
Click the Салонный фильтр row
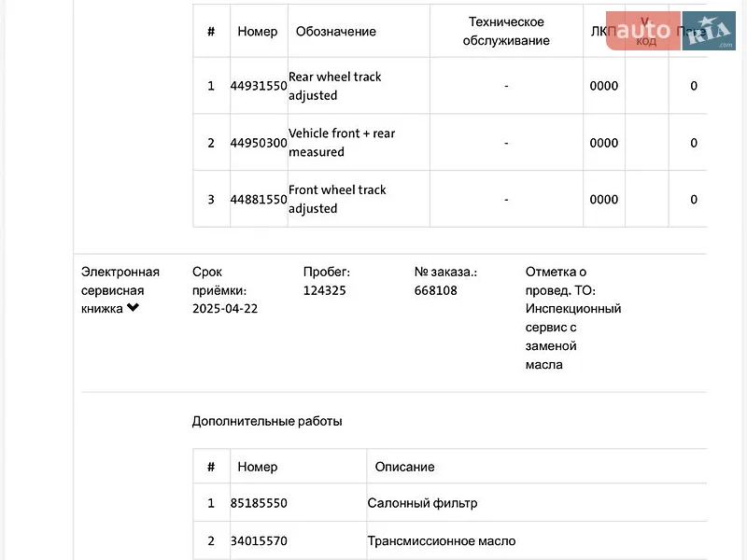coord(450,503)
